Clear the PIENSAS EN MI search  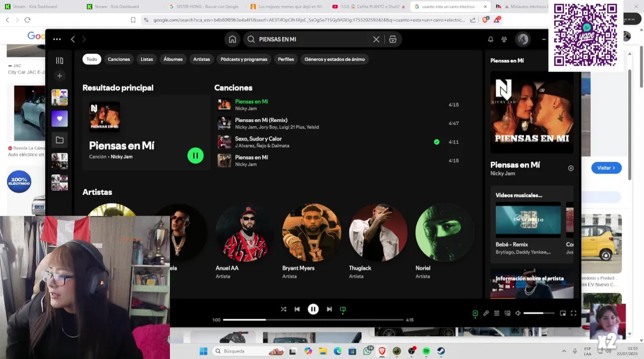click(x=376, y=39)
